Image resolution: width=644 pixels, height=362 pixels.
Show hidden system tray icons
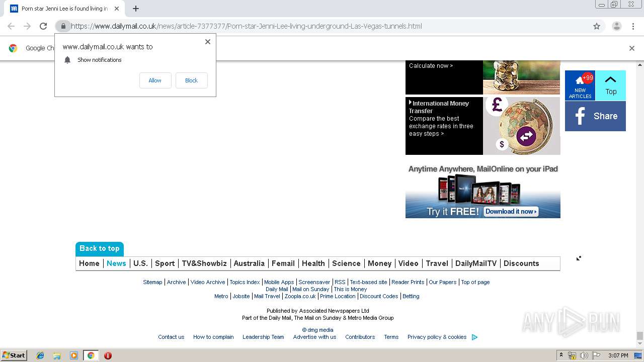561,355
